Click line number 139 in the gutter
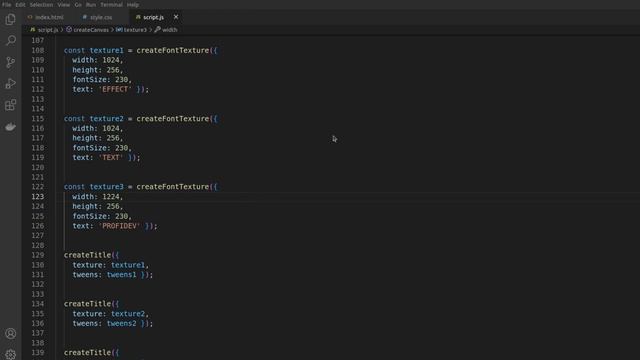640x360 pixels. [38, 352]
